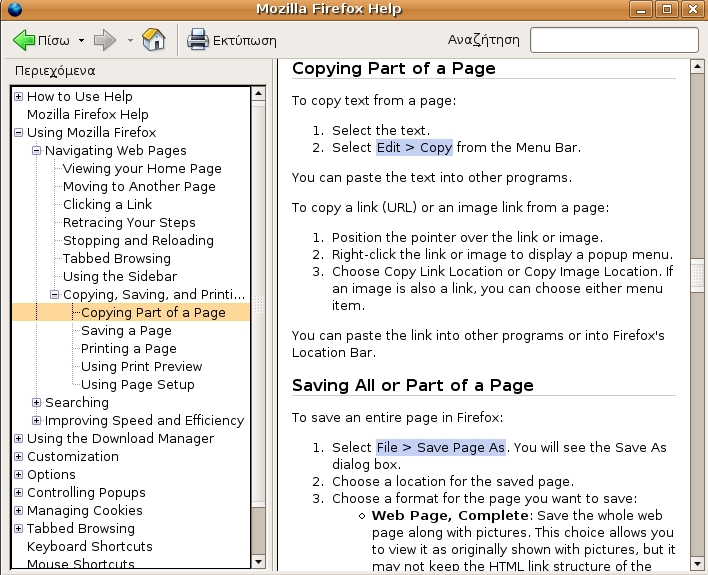Open Using Page Setup topic
708x575 pixels.
tap(138, 384)
